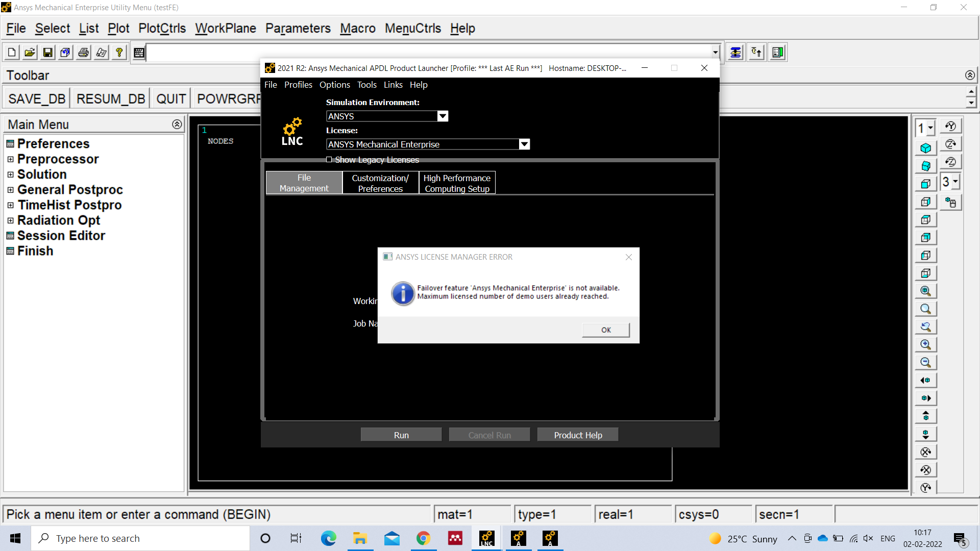Click the Back Up zoom icon

coord(925,327)
